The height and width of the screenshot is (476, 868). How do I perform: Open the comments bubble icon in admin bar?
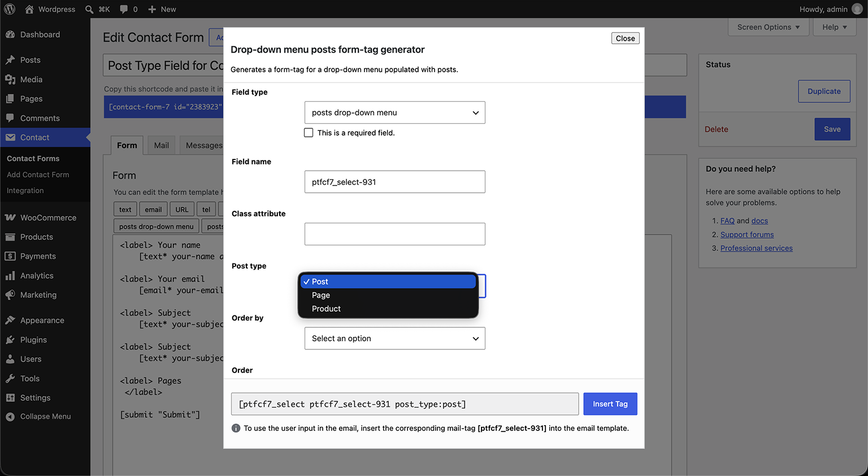[124, 9]
